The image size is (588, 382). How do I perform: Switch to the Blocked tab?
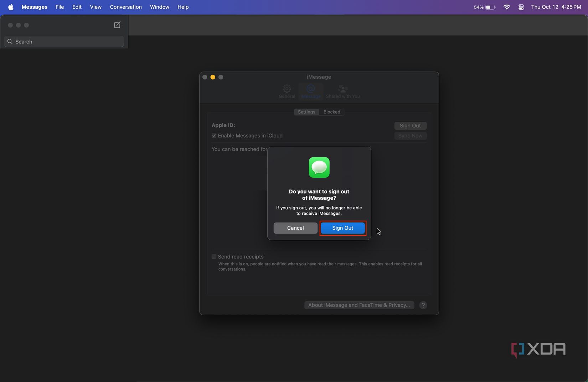332,112
